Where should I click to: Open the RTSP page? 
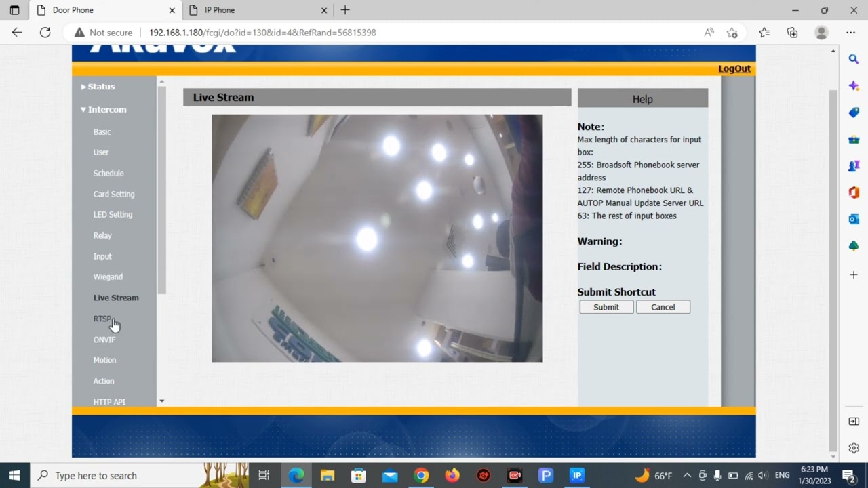[x=102, y=319]
